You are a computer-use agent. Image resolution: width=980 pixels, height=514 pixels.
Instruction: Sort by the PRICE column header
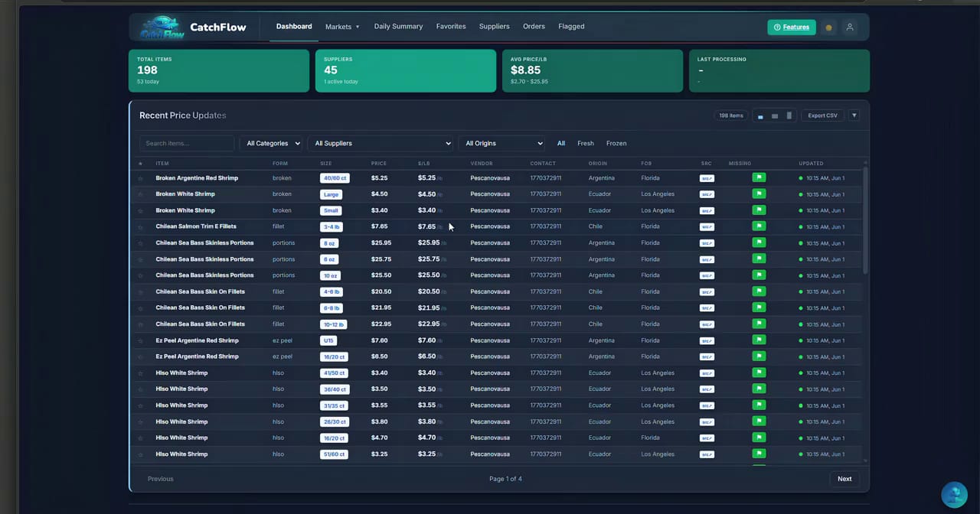pyautogui.click(x=379, y=164)
